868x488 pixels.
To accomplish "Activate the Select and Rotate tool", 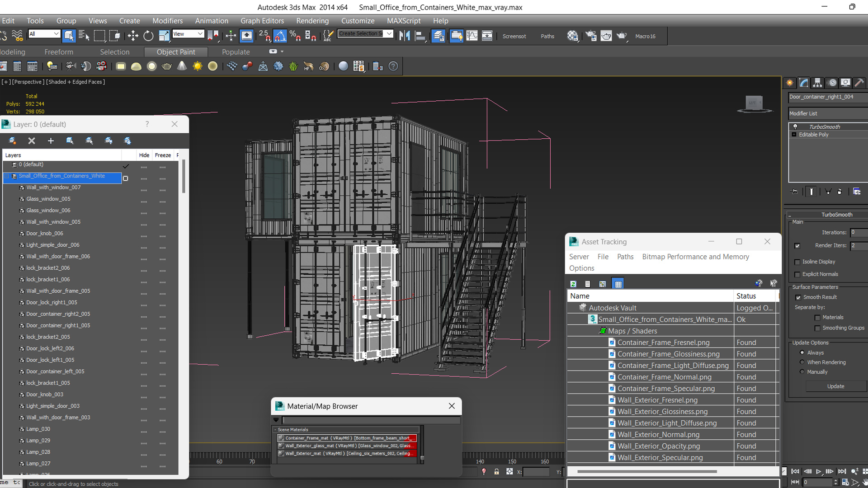I will (148, 35).
